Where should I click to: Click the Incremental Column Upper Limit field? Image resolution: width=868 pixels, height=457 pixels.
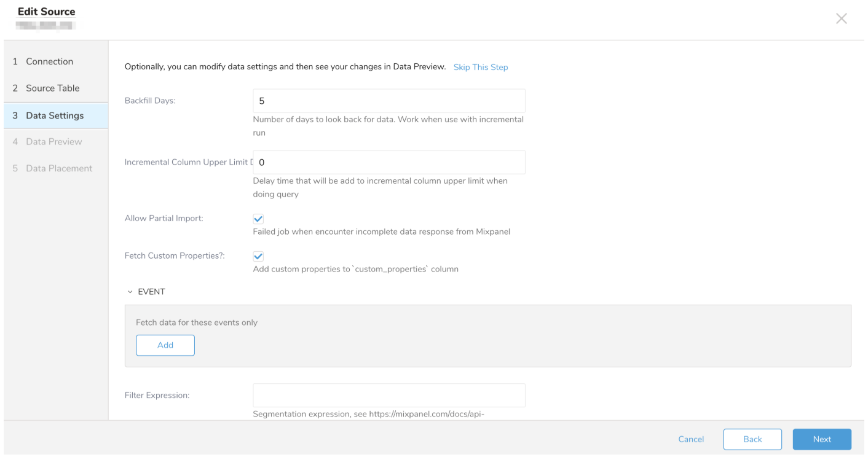click(x=389, y=162)
